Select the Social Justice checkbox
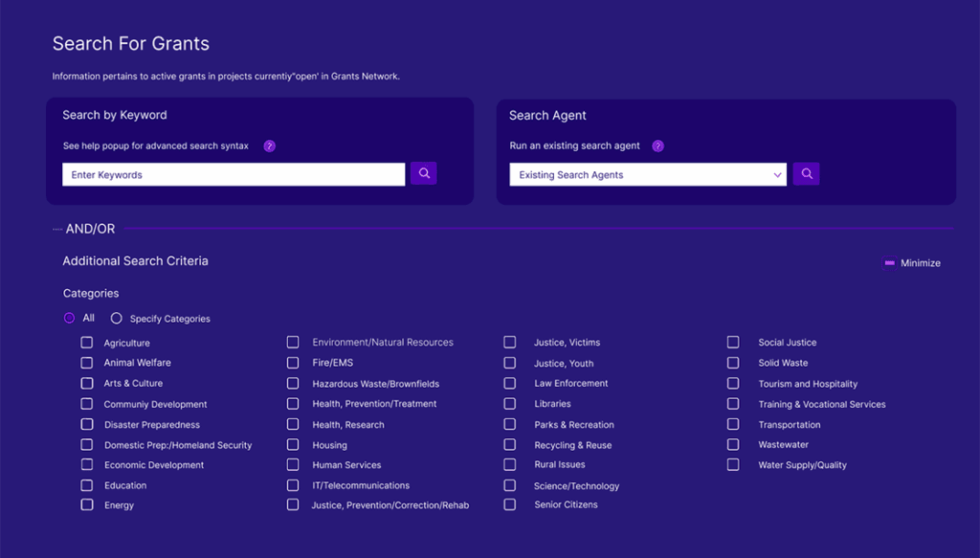This screenshot has width=980, height=558. (x=733, y=342)
